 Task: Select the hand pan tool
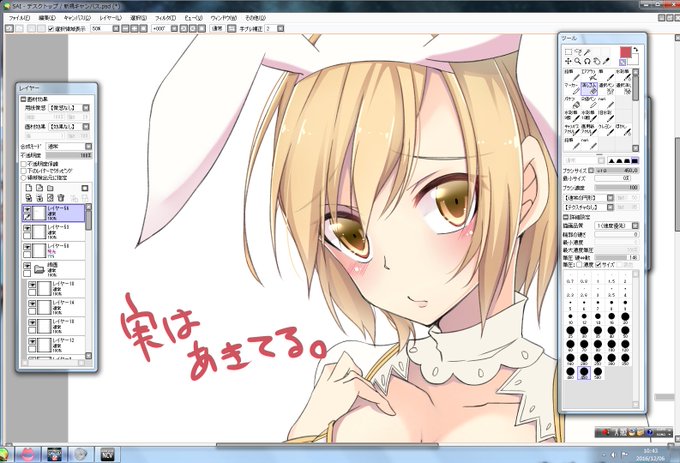click(x=597, y=62)
